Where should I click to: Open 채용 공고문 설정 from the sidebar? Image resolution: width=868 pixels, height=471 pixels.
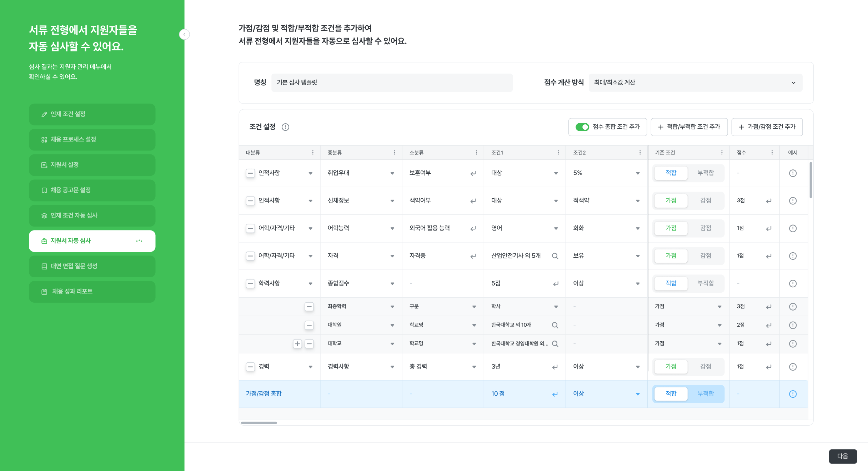pos(92,190)
